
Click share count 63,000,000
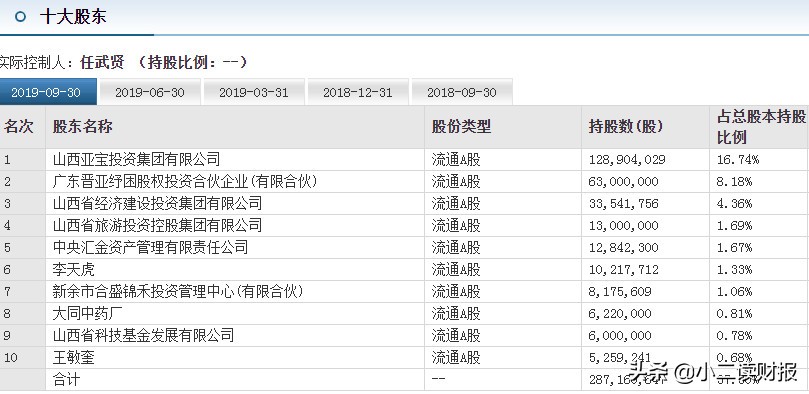(623, 182)
